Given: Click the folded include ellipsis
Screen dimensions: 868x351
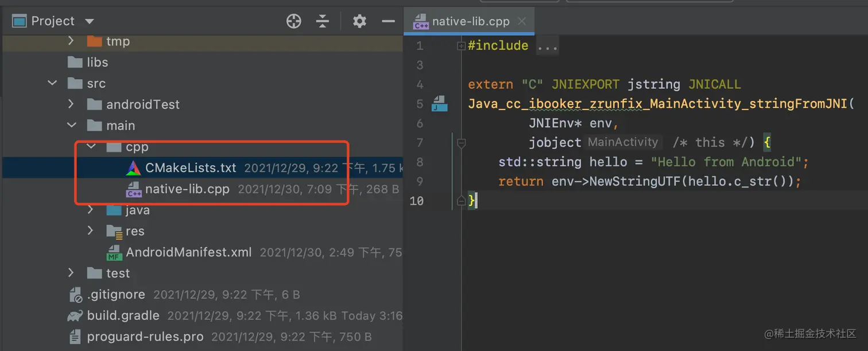Looking at the screenshot, I should 547,46.
